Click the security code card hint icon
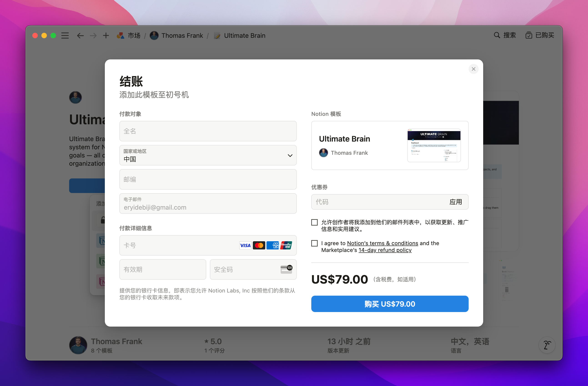This screenshot has width=588, height=386. pos(286,269)
